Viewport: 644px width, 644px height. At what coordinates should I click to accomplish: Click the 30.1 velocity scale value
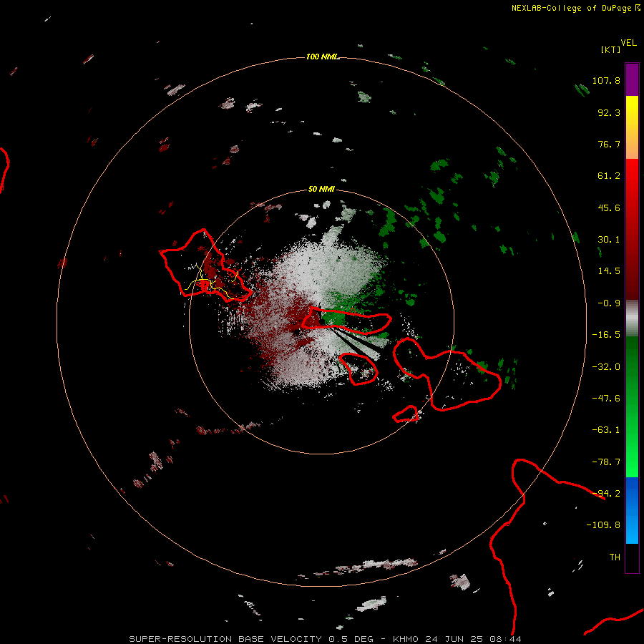[x=609, y=240]
